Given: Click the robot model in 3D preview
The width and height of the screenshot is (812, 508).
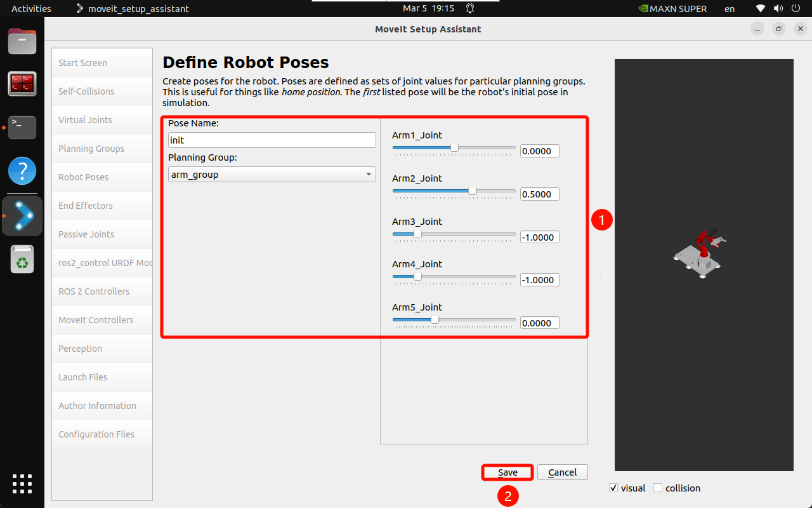Looking at the screenshot, I should click(x=700, y=252).
